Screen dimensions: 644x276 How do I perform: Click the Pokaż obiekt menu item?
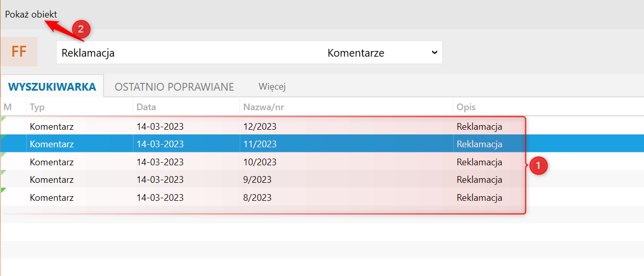point(31,14)
